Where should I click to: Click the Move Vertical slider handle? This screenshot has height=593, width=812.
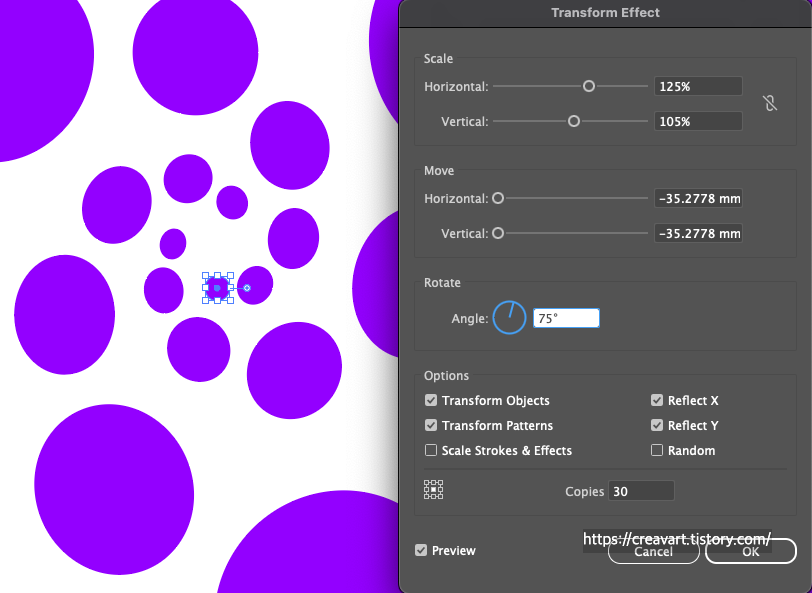coord(498,234)
